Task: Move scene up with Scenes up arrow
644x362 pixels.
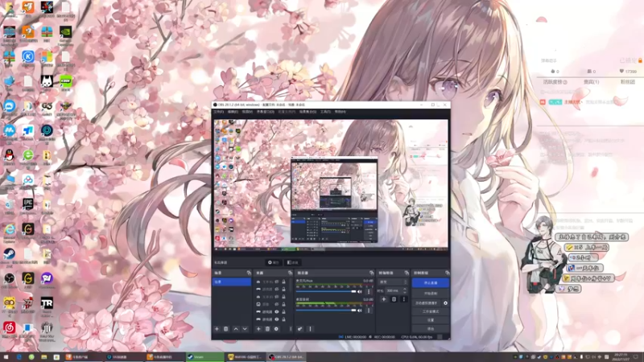Action: coord(236,329)
